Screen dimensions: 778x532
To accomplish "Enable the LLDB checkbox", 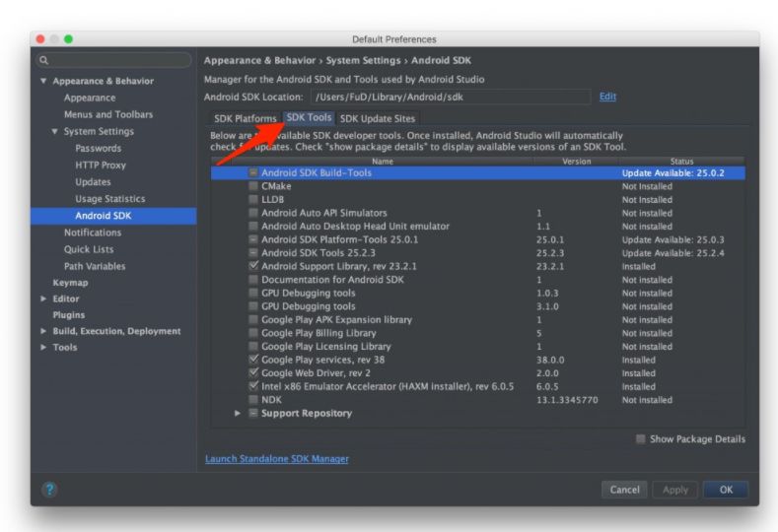I will (x=253, y=199).
